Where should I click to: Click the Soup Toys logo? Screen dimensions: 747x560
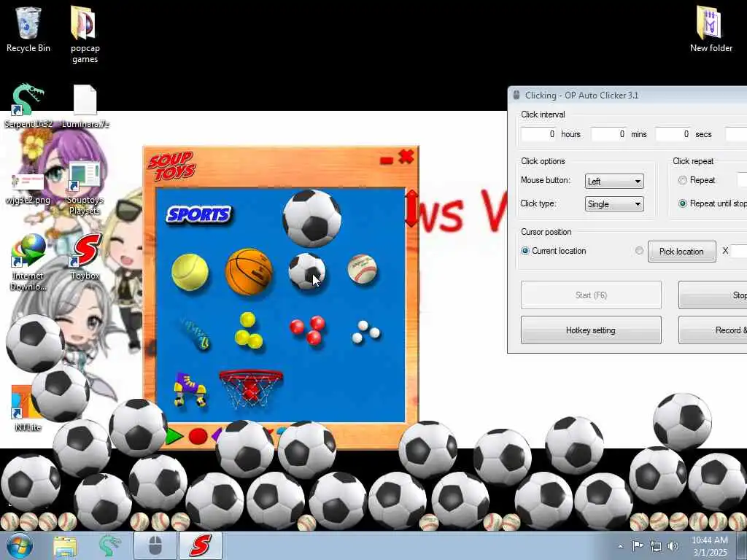coord(171,166)
